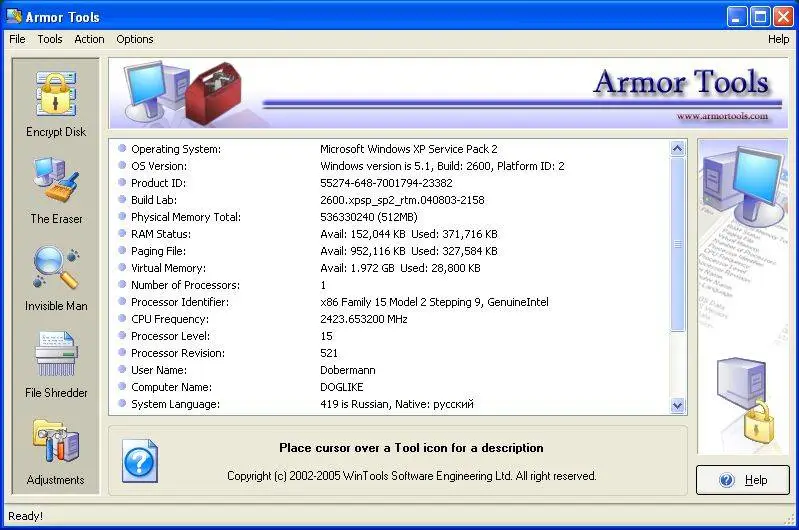Click the vertical scrollbar thumb of info list
This screenshot has height=530, width=799.
pyautogui.click(x=677, y=244)
